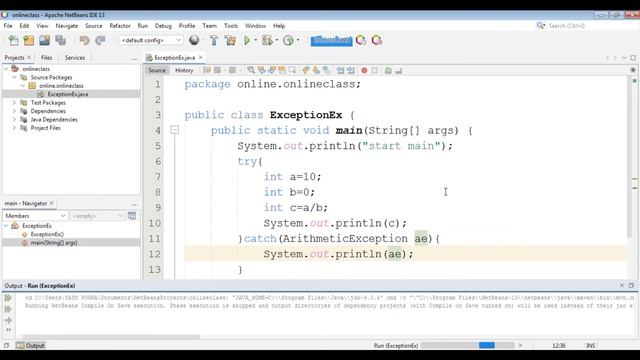The image size is (640, 360).
Task: Click the Open Project toolbar icon
Action: tap(44, 40)
